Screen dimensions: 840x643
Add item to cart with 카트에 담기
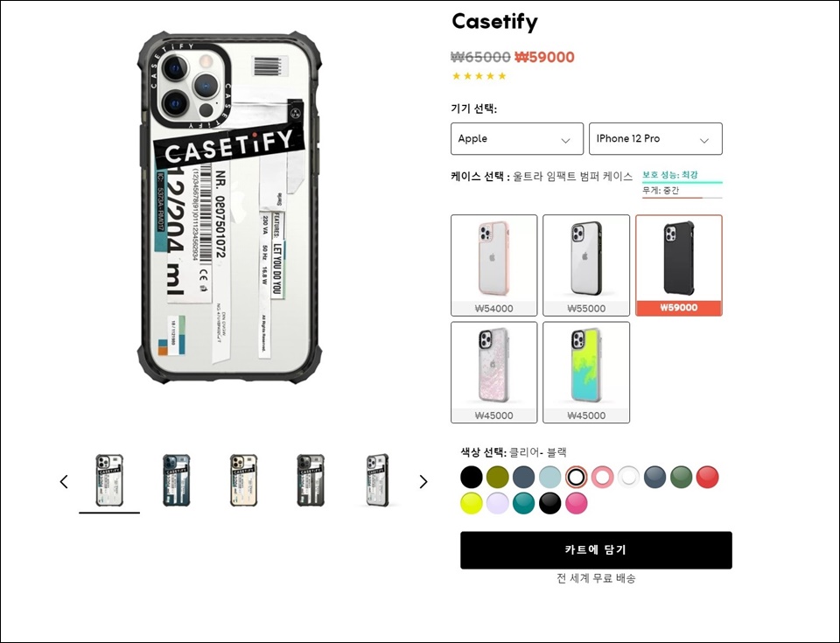click(596, 550)
